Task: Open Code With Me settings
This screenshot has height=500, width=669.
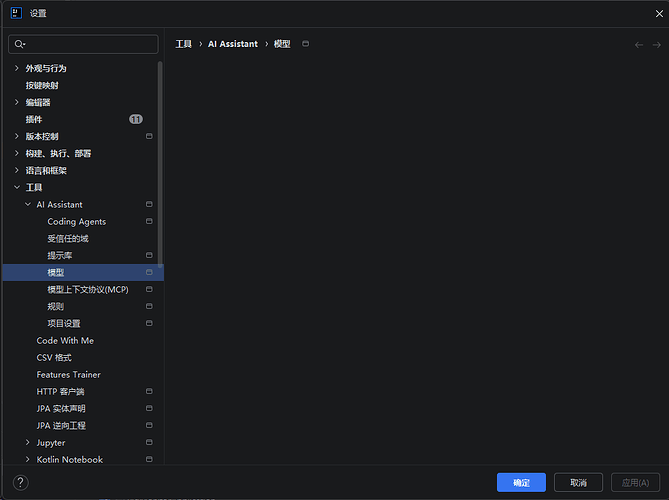Action: point(65,340)
